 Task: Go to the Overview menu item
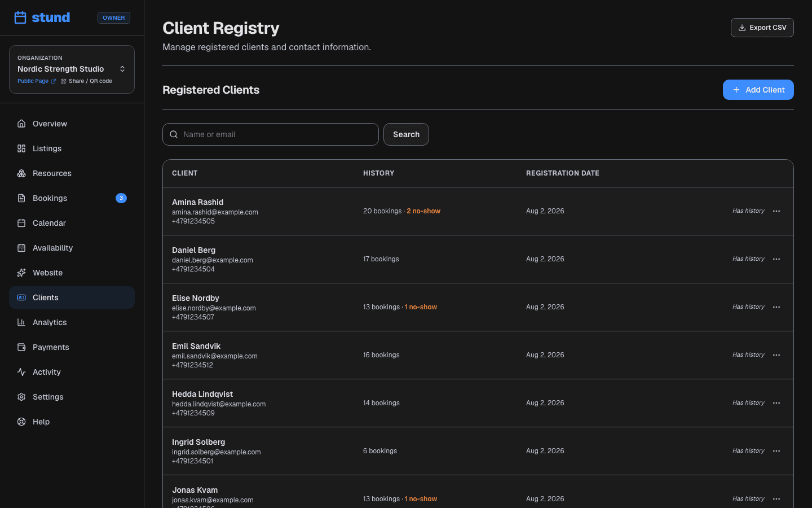[x=72, y=124]
